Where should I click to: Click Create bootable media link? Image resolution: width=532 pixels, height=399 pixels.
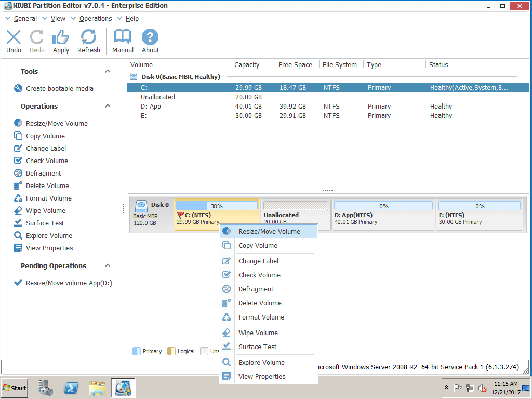60,88
